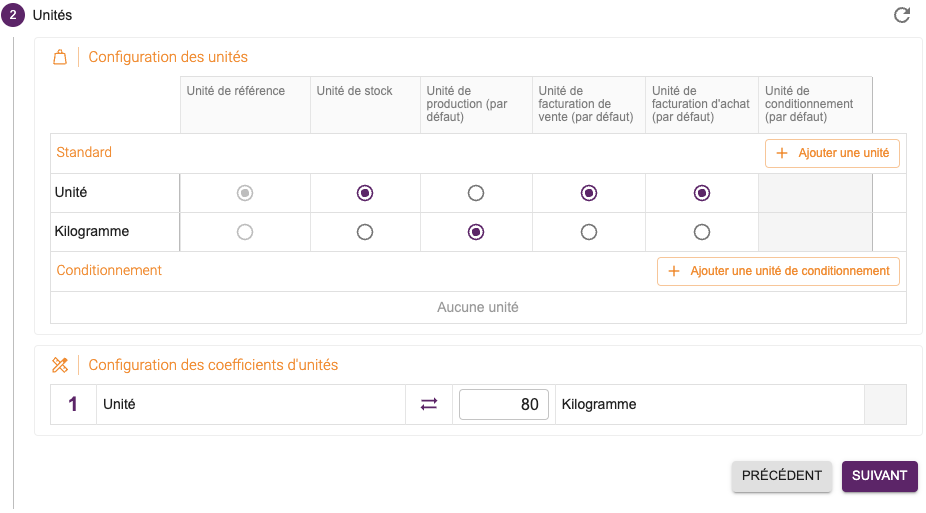Click the shopping bag icon beside Configuration des unités

pos(60,57)
